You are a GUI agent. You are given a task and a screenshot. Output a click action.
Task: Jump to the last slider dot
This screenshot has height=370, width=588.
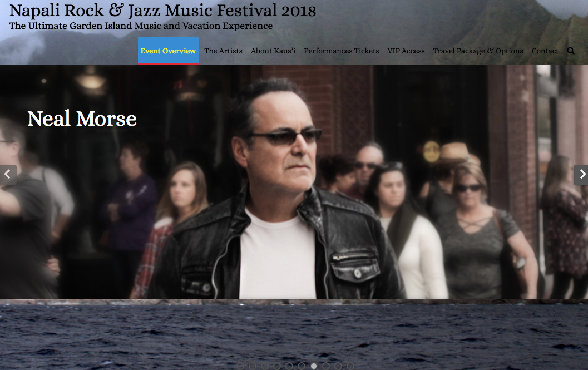pyautogui.click(x=350, y=366)
